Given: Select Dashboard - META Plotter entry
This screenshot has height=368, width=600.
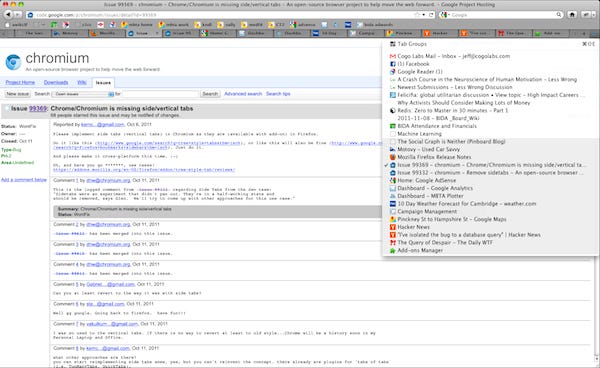Looking at the screenshot, I should click(490, 196).
